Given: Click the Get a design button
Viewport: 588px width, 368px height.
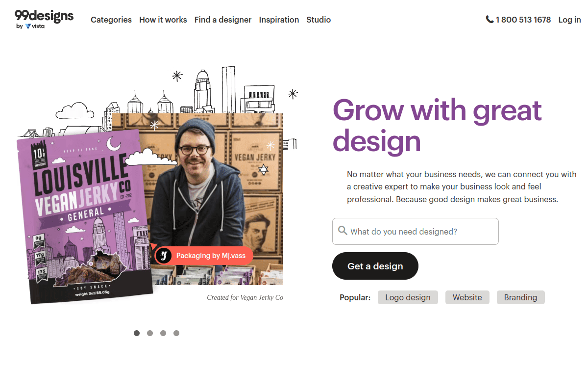Looking at the screenshot, I should tap(375, 266).
